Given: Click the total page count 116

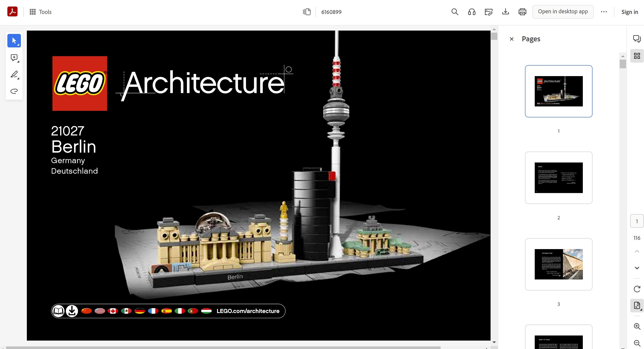Looking at the screenshot, I should 637,238.
